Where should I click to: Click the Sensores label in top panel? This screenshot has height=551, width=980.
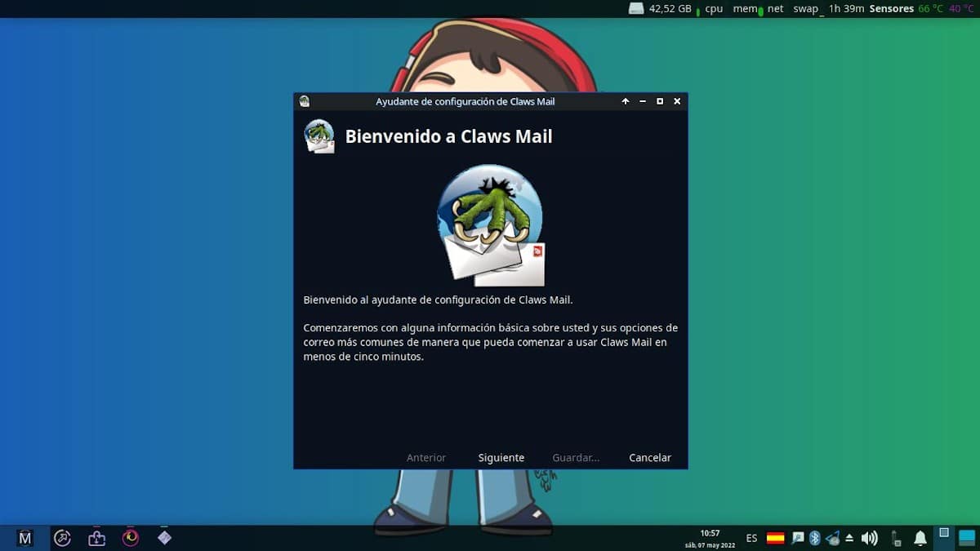click(891, 9)
